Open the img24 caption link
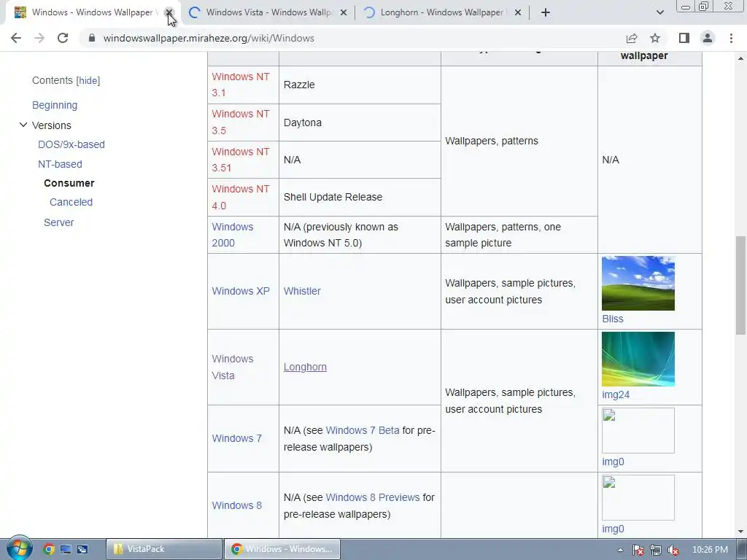This screenshot has height=560, width=747. click(616, 394)
